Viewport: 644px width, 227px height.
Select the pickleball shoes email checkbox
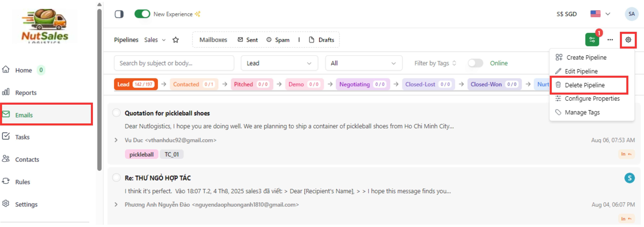(x=116, y=113)
